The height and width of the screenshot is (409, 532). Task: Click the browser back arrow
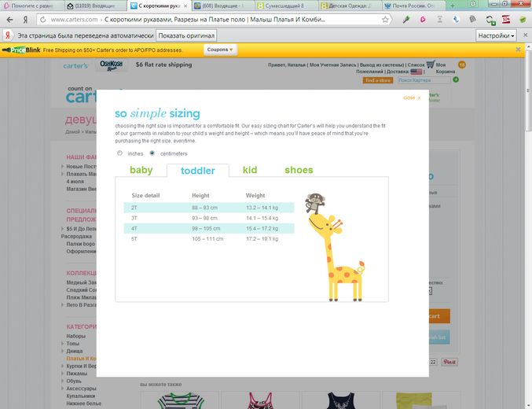(9, 20)
